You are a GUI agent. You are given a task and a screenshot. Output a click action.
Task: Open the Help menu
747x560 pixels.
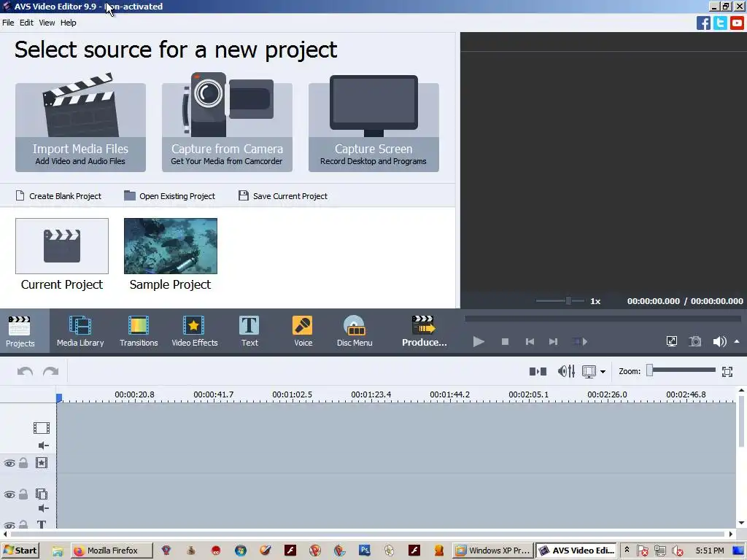pos(68,23)
